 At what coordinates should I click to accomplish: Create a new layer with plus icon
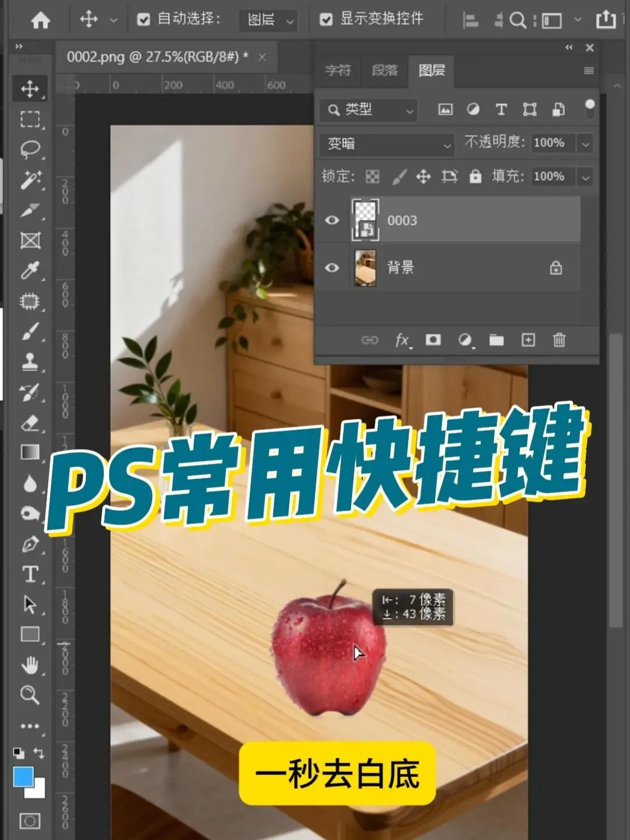tap(528, 340)
